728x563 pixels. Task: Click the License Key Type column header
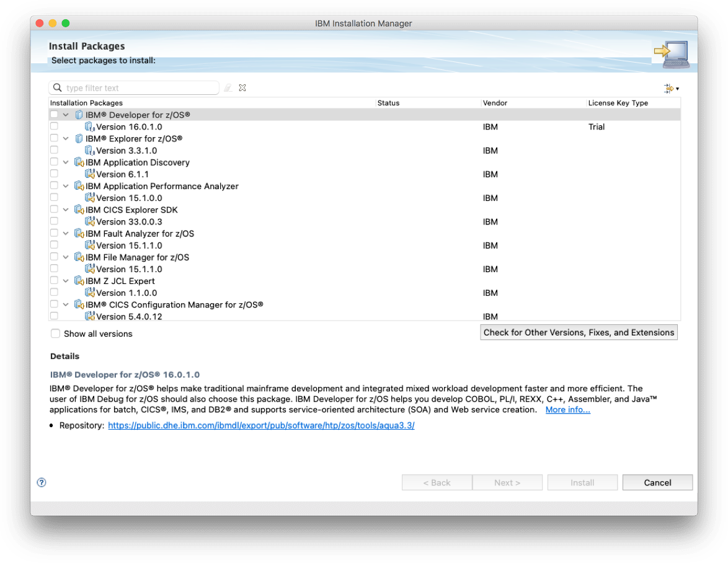(633, 103)
